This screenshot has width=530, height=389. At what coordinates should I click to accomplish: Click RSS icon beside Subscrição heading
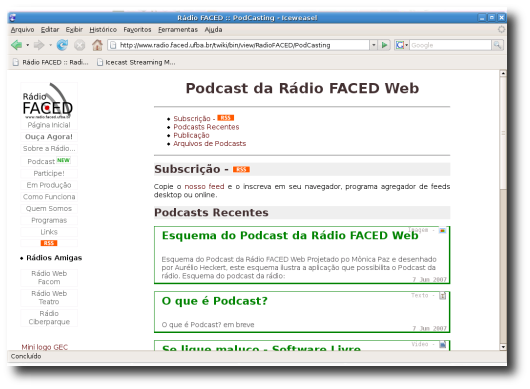pyautogui.click(x=241, y=169)
